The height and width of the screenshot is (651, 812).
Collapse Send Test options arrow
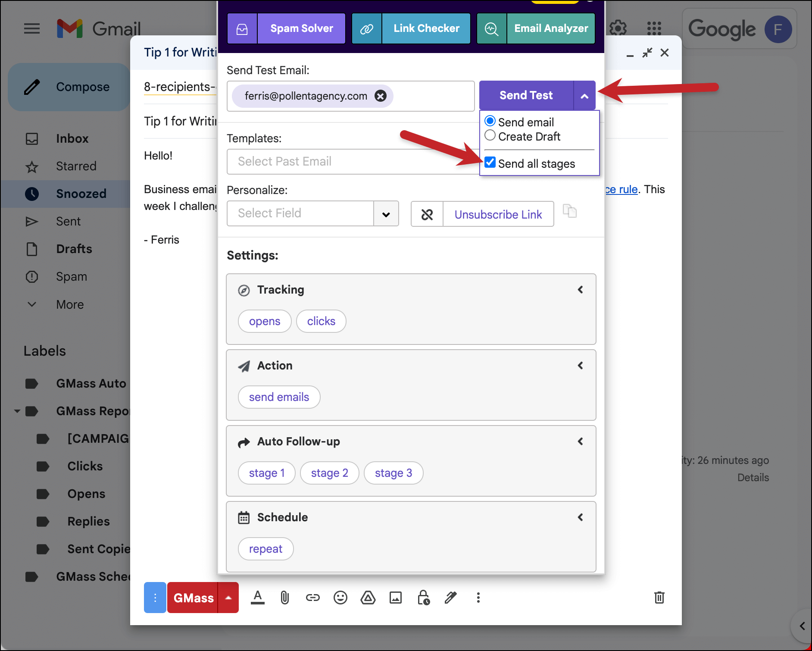(x=584, y=96)
